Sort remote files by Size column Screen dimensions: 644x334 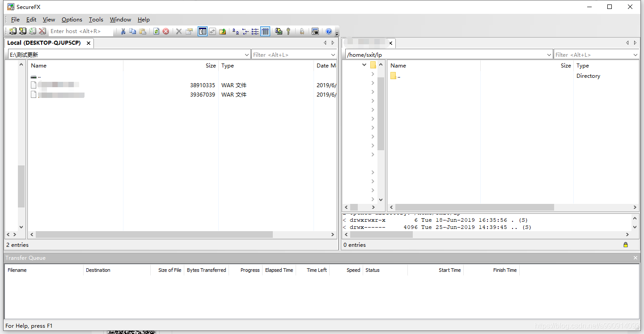tap(527, 65)
